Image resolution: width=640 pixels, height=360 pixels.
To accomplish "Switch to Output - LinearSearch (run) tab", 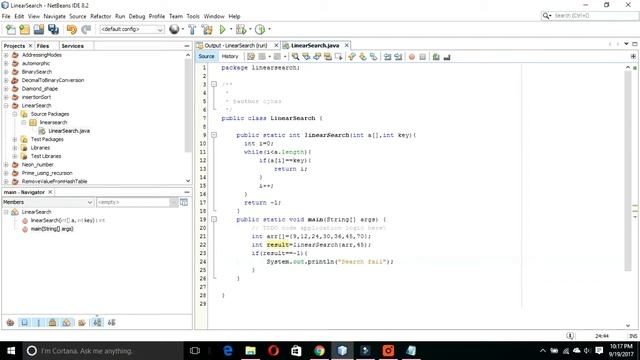I will (x=236, y=45).
